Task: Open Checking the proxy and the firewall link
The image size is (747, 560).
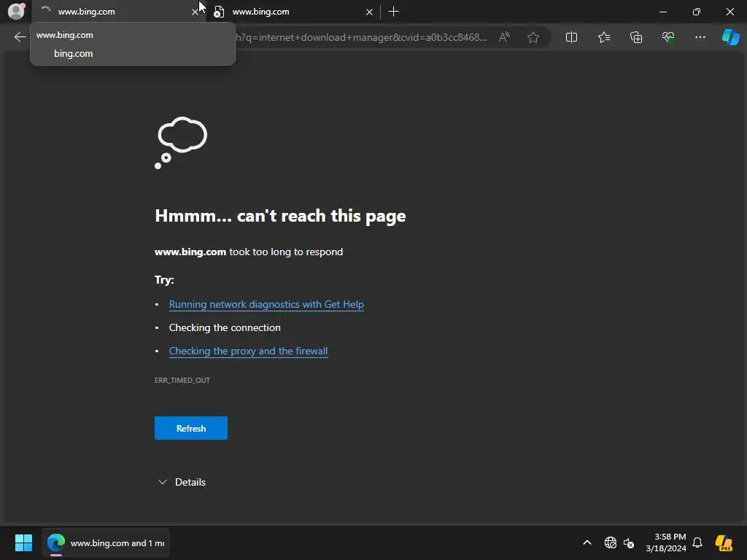Action: [x=248, y=351]
